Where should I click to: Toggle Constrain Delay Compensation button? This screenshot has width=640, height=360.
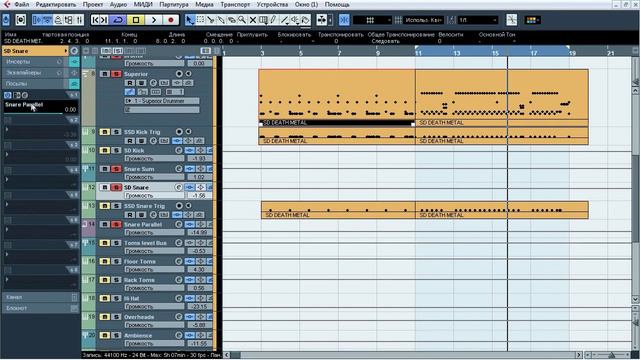(x=20, y=20)
